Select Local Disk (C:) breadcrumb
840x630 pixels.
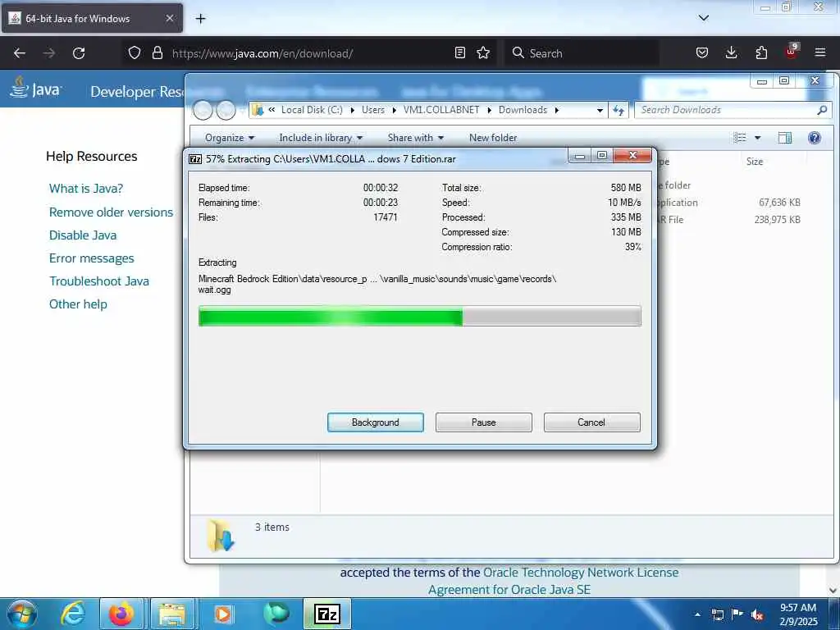(x=312, y=110)
